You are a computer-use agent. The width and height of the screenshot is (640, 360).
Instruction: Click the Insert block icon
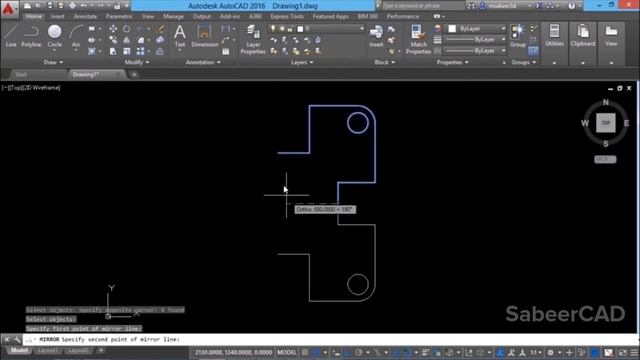(x=376, y=36)
